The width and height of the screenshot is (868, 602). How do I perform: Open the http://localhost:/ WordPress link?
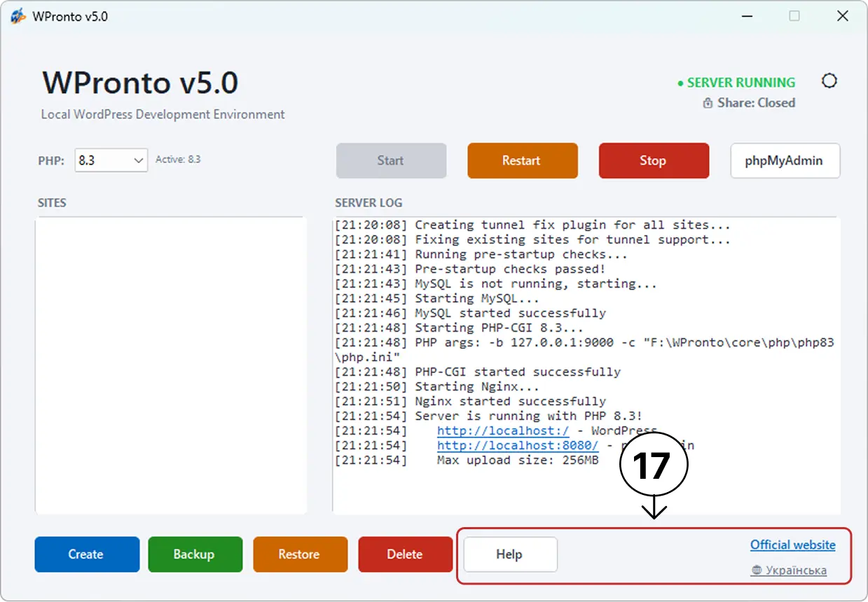[x=503, y=430]
